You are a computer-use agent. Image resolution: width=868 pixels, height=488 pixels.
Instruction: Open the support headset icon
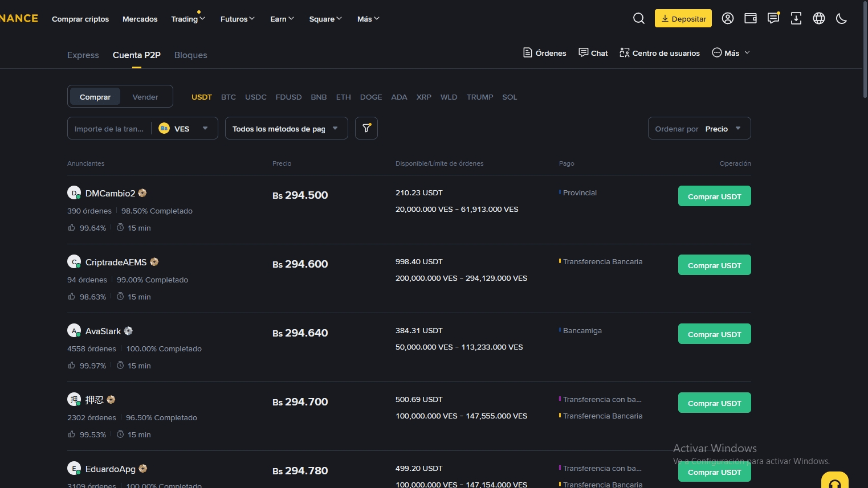[x=835, y=482]
